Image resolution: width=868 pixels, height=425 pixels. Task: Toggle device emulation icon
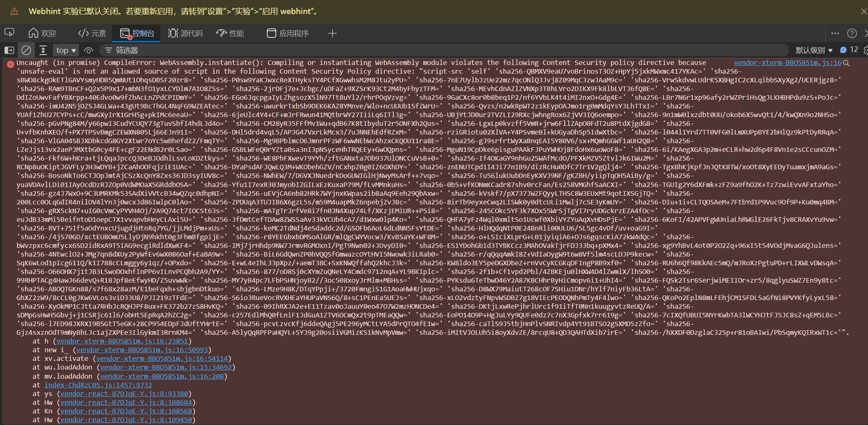9,33
